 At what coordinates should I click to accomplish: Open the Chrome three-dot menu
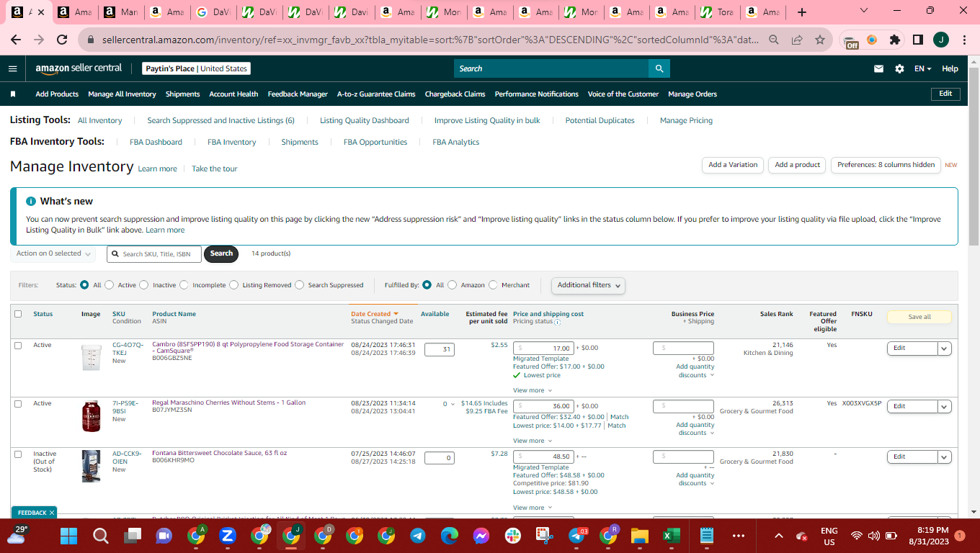point(964,40)
